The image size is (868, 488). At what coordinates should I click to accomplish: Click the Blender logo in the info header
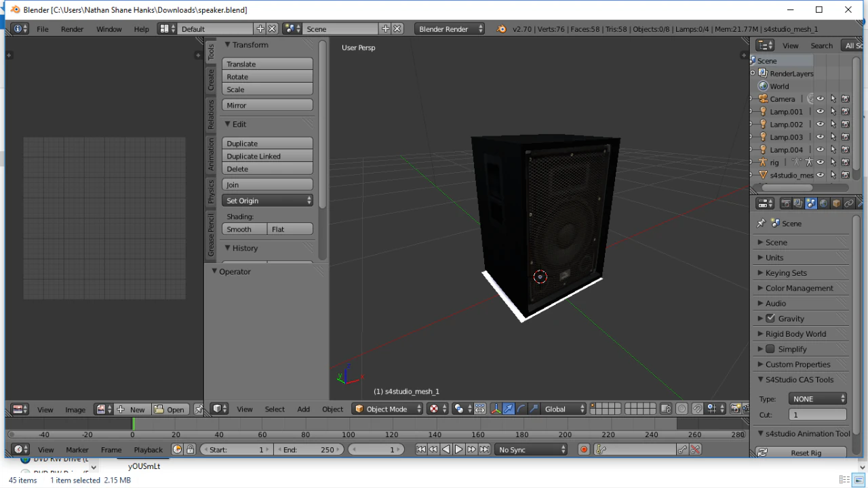point(502,29)
